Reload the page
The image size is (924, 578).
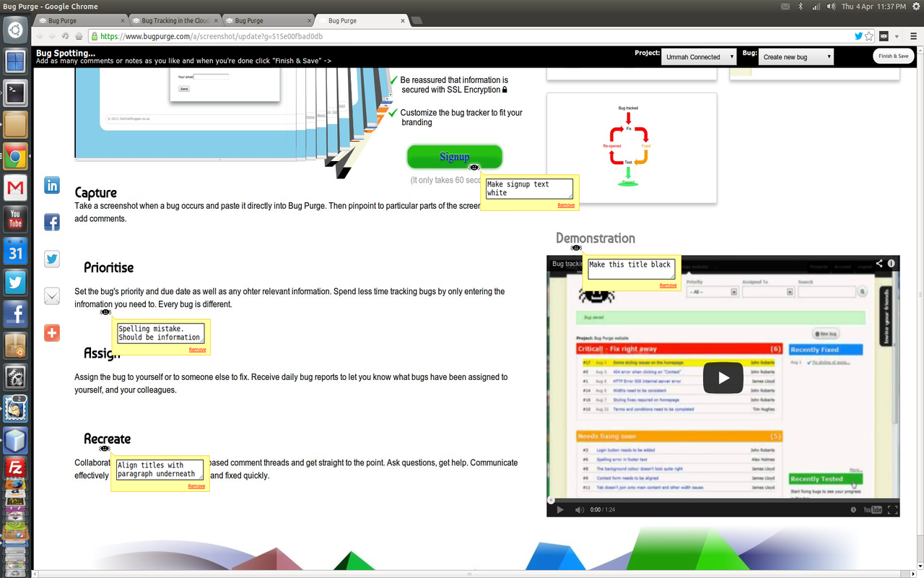[66, 36]
